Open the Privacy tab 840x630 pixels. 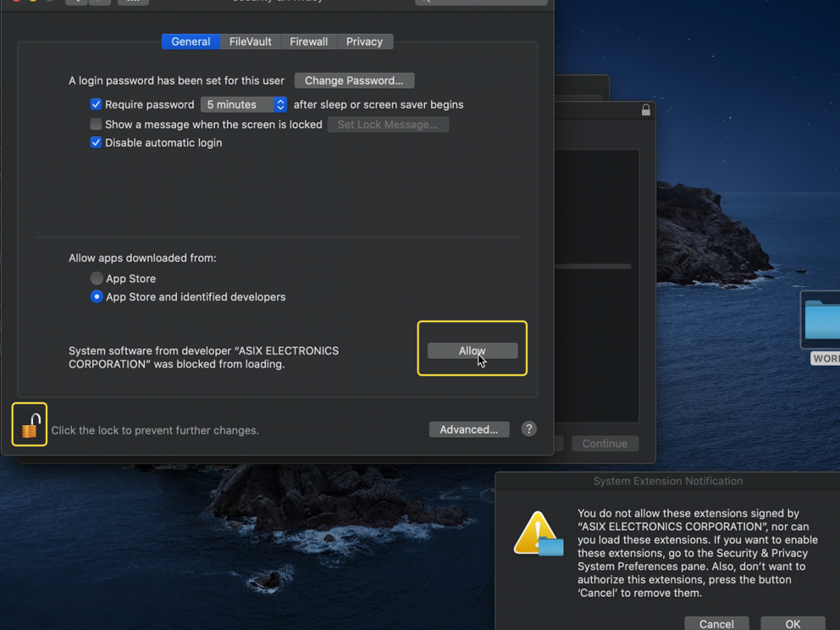364,41
